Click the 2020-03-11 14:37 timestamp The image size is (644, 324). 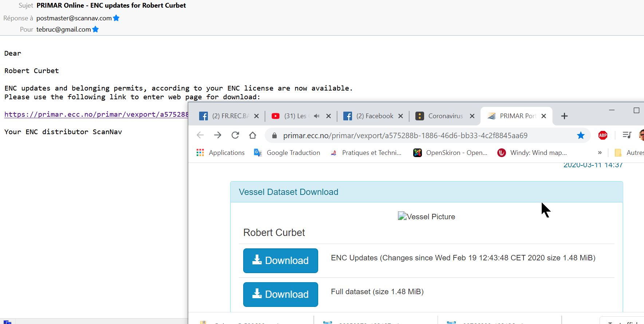coord(593,165)
